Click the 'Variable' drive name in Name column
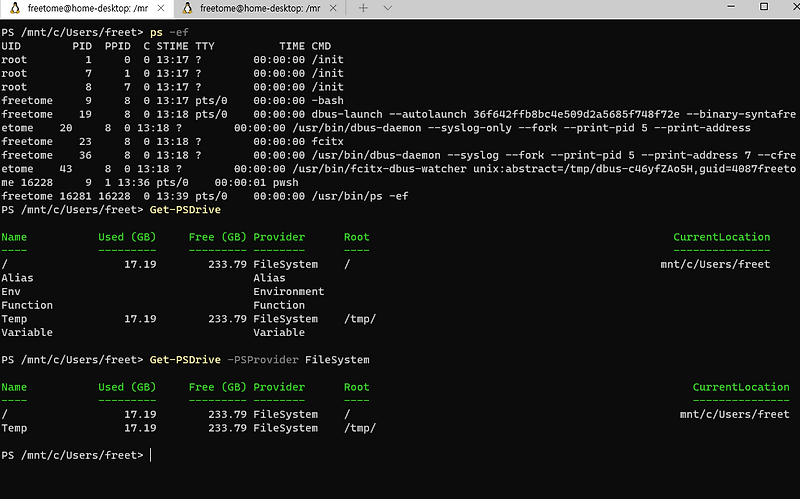This screenshot has width=800, height=499. click(x=27, y=332)
